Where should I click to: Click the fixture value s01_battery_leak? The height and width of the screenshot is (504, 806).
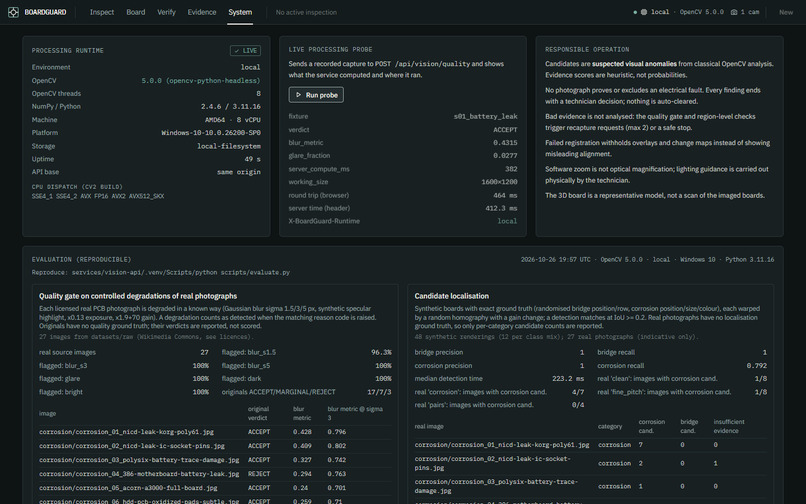485,117
